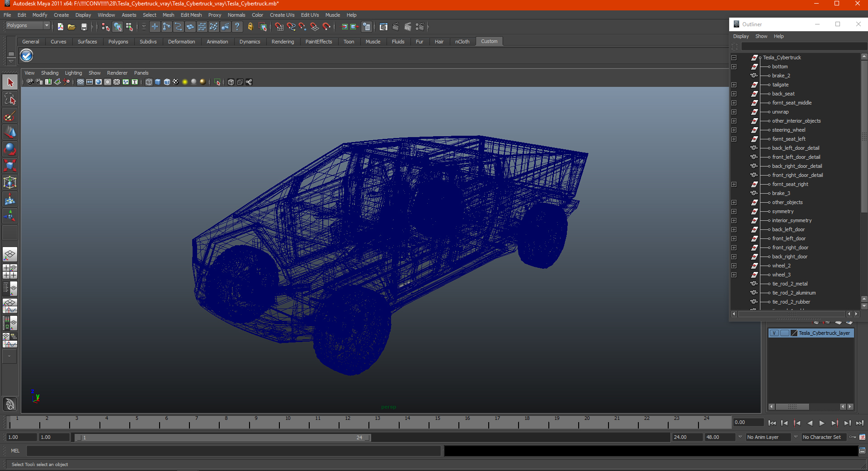868x471 pixels.
Task: Select the Tesla_Cybertruck_layer name
Action: 824,333
